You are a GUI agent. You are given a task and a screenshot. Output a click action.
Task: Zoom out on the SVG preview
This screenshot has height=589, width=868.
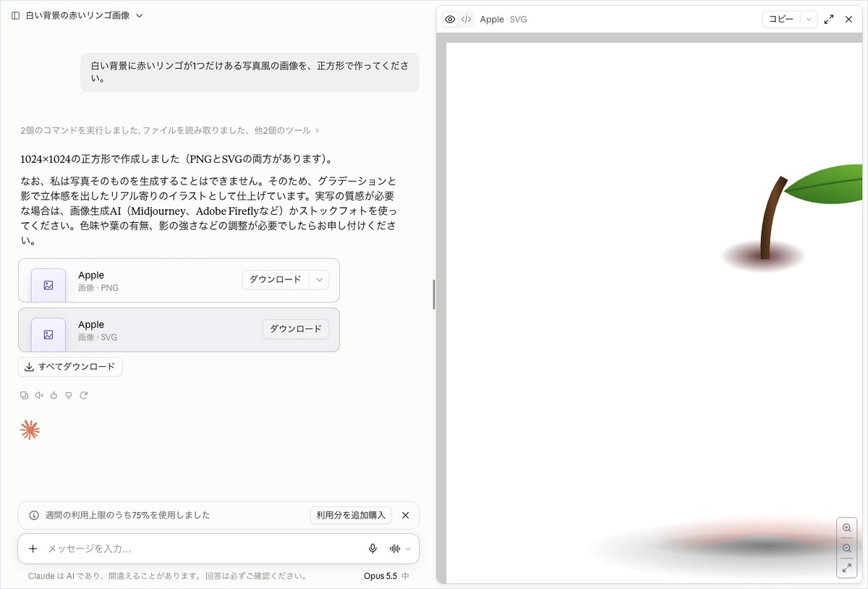tap(846, 548)
